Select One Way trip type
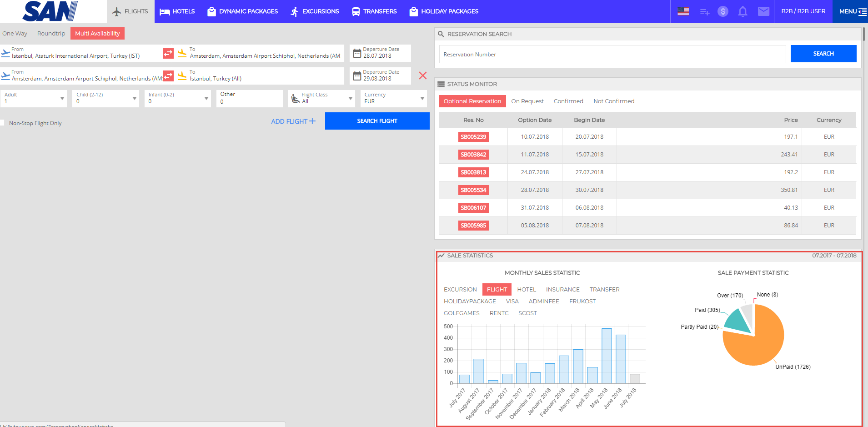The width and height of the screenshot is (868, 427). (x=15, y=34)
